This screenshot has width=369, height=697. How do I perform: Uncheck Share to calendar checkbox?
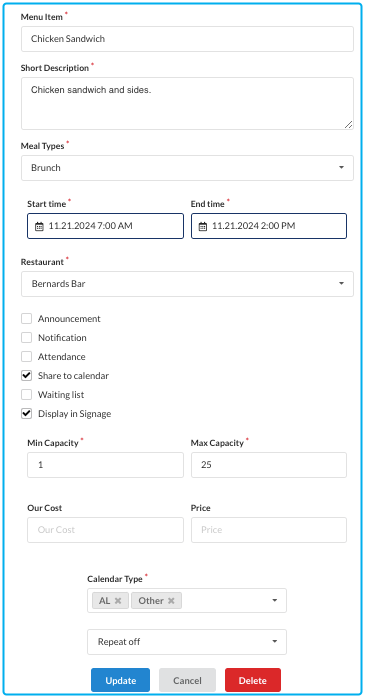27,376
